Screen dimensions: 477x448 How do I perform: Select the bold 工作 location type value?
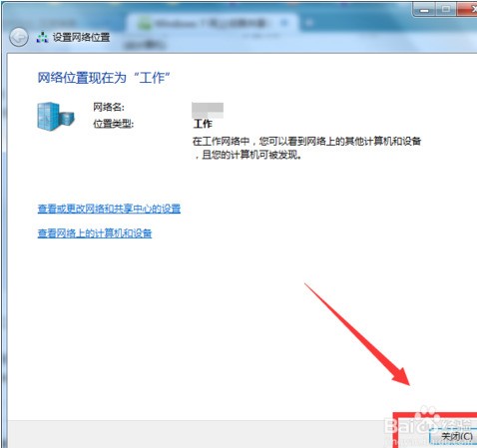[x=203, y=124]
